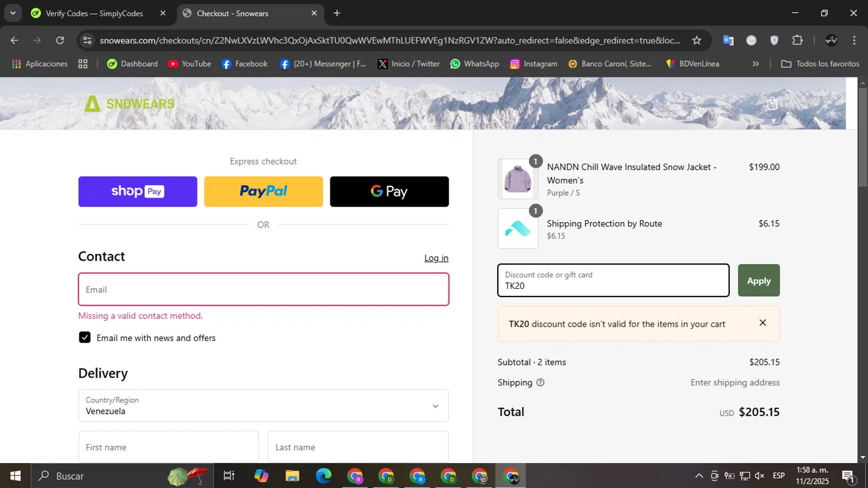The image size is (868, 488).
Task: Open the tab groups grid icon
Action: pyautogui.click(x=83, y=64)
